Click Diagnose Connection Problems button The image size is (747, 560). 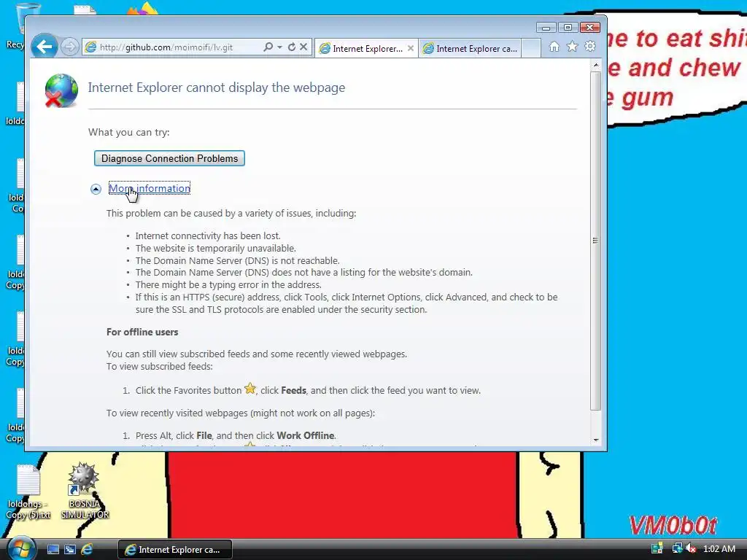(x=169, y=158)
